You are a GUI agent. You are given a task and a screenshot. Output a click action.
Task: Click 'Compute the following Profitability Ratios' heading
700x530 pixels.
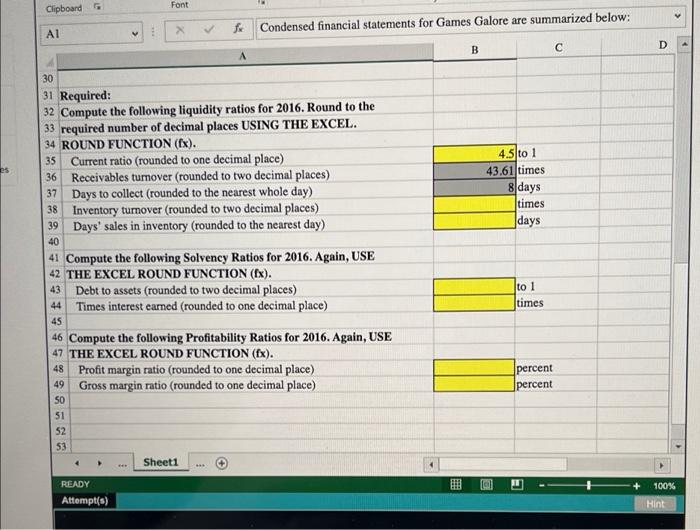point(230,337)
